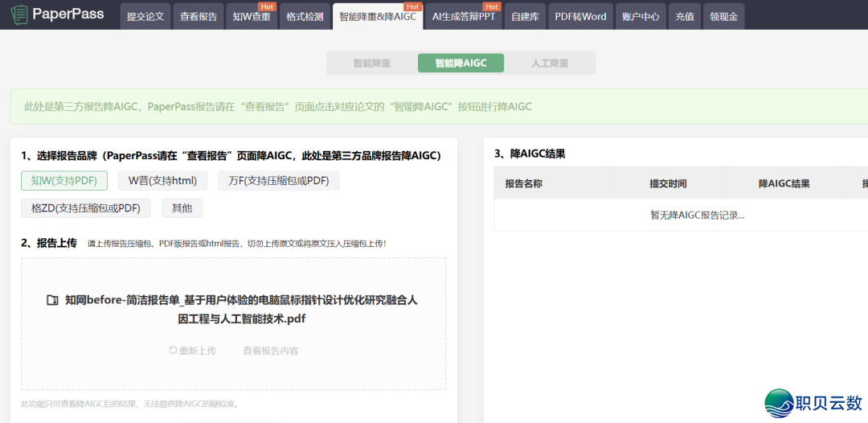Select the 智能降AIGC mode

pos(461,63)
